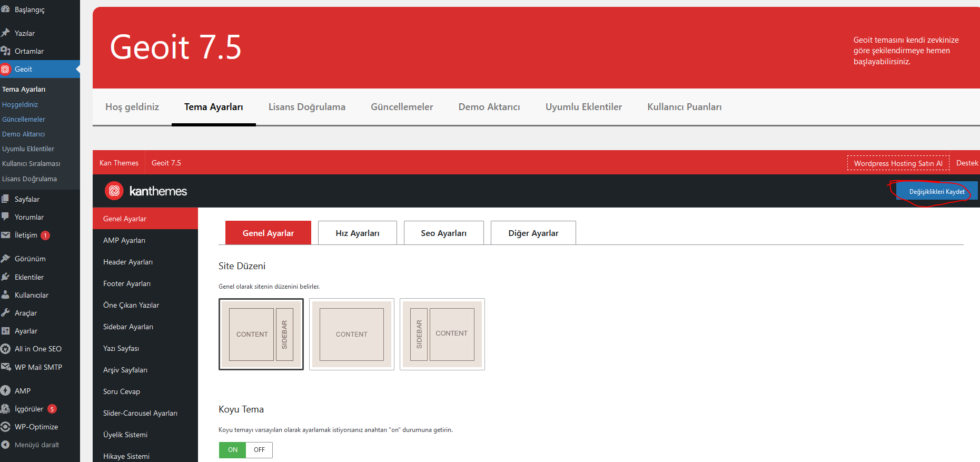Click Kullanıcı Sıralaması in Geoit submenu

31,163
